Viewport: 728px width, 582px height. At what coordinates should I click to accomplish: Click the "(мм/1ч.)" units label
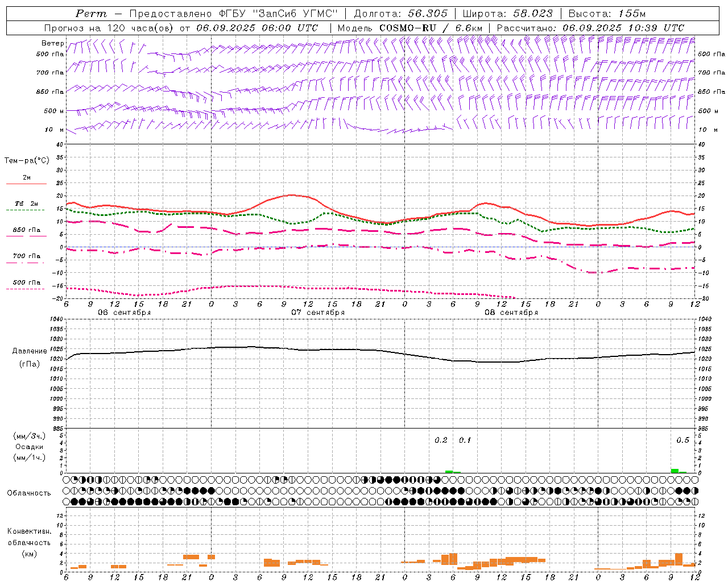[x=30, y=458]
